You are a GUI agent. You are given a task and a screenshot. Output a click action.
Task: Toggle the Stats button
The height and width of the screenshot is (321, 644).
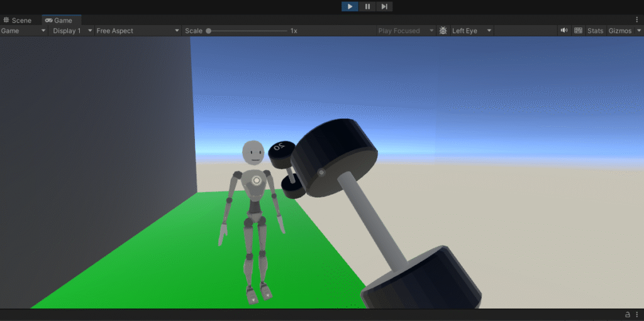coord(595,31)
